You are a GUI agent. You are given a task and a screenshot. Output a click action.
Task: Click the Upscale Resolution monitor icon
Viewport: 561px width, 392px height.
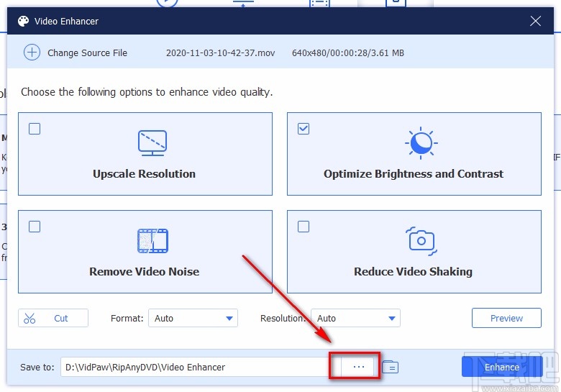[152, 143]
